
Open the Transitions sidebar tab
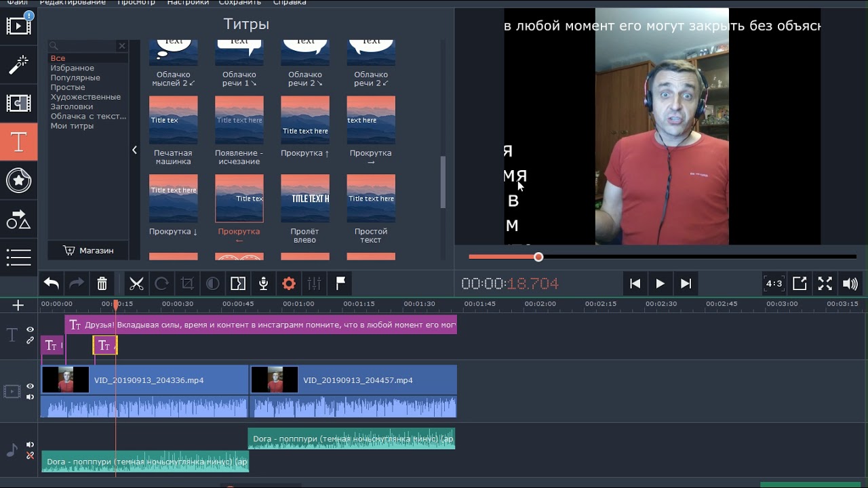18,103
